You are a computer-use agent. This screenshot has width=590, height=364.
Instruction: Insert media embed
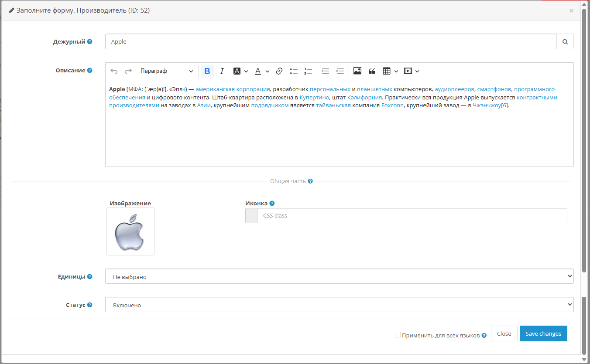[x=408, y=71]
